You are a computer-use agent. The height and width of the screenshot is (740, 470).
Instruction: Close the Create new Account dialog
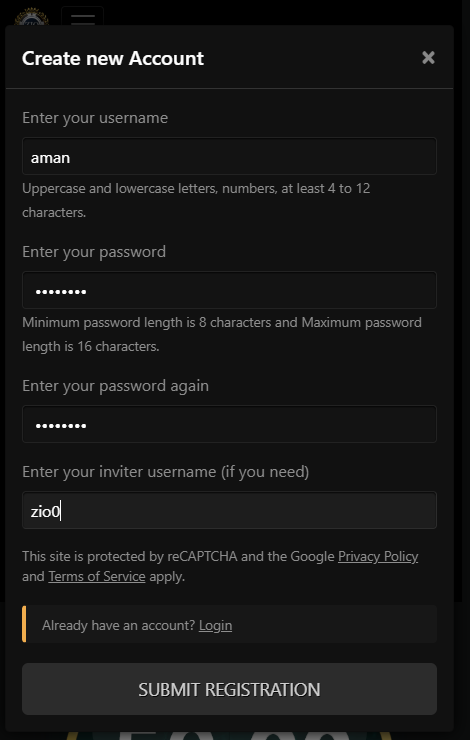(428, 58)
